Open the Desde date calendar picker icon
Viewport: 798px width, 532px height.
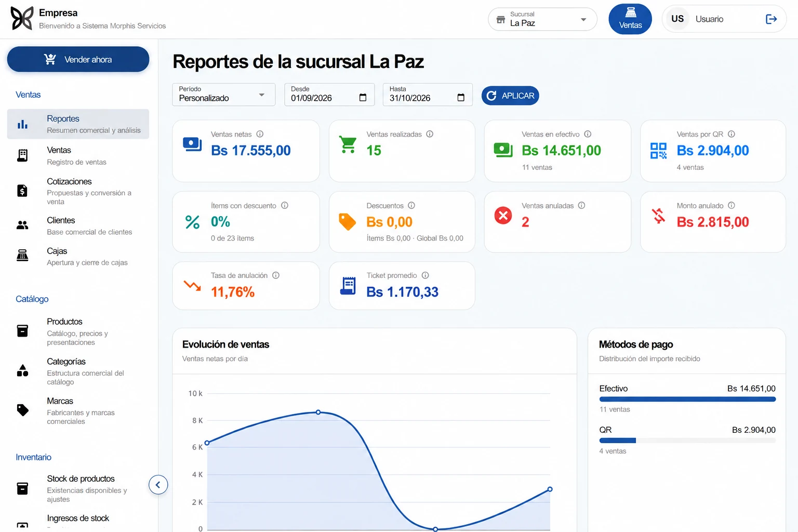363,98
